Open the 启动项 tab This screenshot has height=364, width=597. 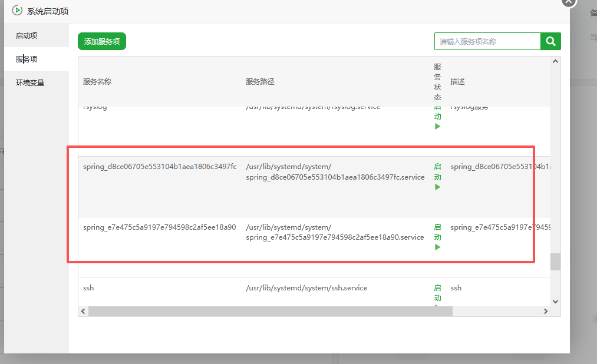pos(37,36)
